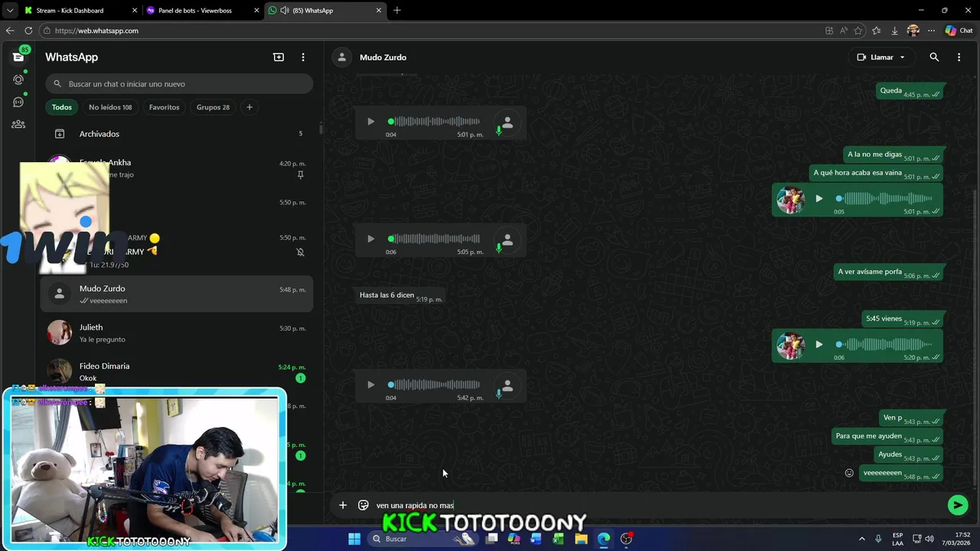Unmute the muted ARMY group chat icon
This screenshot has width=980, height=551.
300,252
